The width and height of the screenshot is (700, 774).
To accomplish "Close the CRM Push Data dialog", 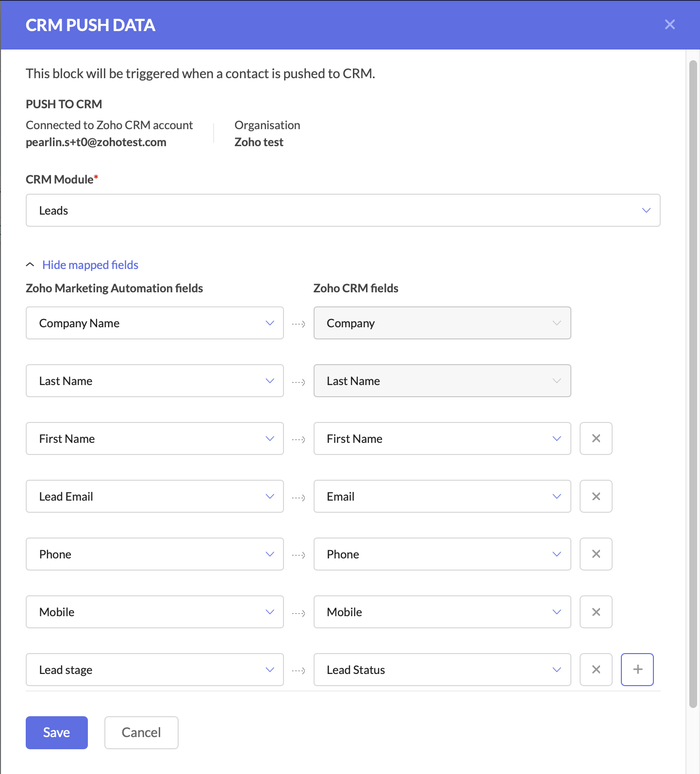I will coord(670,24).
